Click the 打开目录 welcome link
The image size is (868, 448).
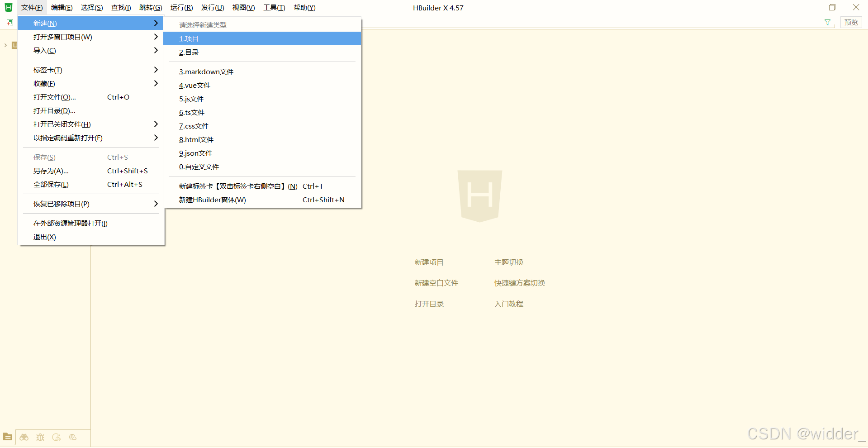429,304
